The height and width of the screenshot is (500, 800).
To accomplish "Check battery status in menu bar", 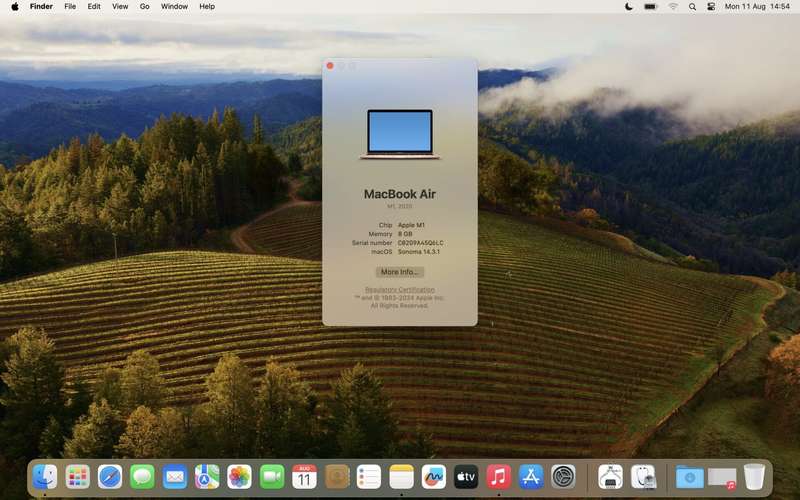I will [x=651, y=7].
